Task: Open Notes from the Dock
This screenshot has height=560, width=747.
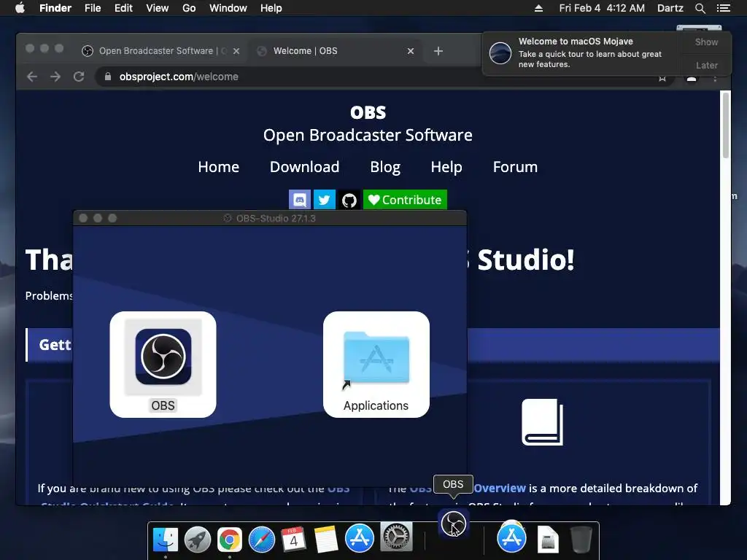Action: click(x=326, y=540)
